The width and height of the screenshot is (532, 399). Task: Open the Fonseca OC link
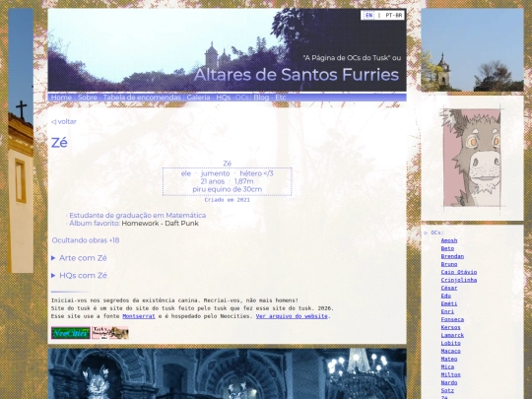(452, 319)
